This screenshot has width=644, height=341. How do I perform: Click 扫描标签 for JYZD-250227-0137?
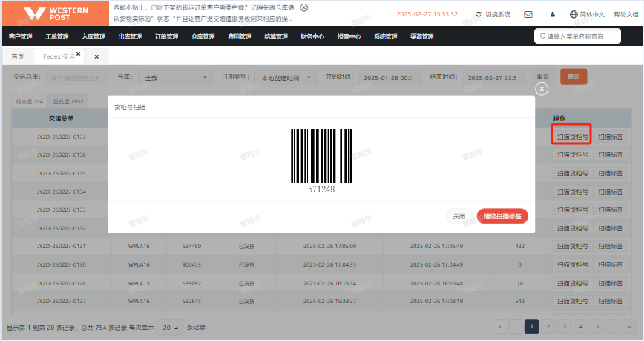[611, 137]
